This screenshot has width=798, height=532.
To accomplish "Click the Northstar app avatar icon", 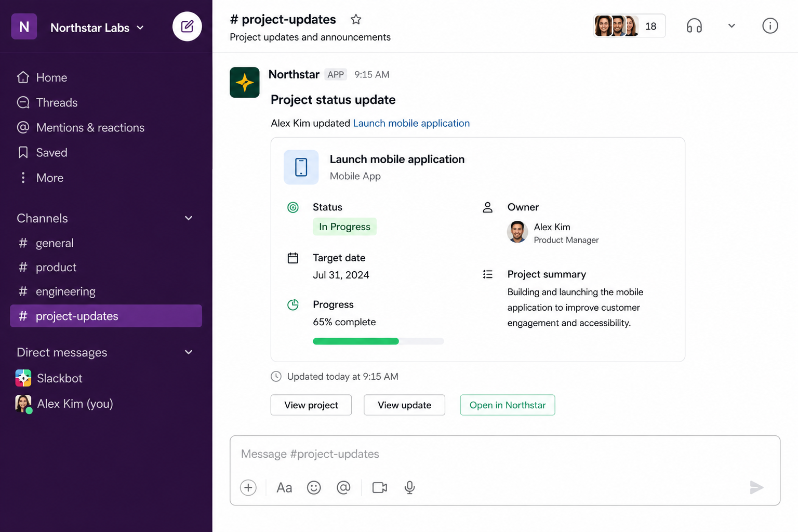I will point(245,82).
